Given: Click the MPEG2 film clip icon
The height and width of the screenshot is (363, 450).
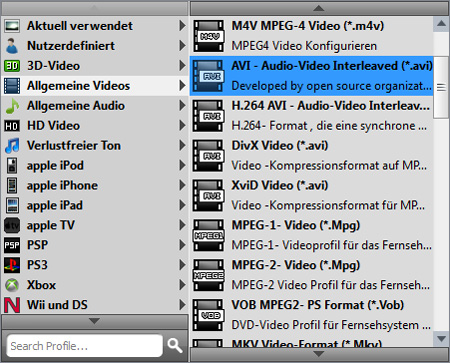Looking at the screenshot, I should 209,275.
